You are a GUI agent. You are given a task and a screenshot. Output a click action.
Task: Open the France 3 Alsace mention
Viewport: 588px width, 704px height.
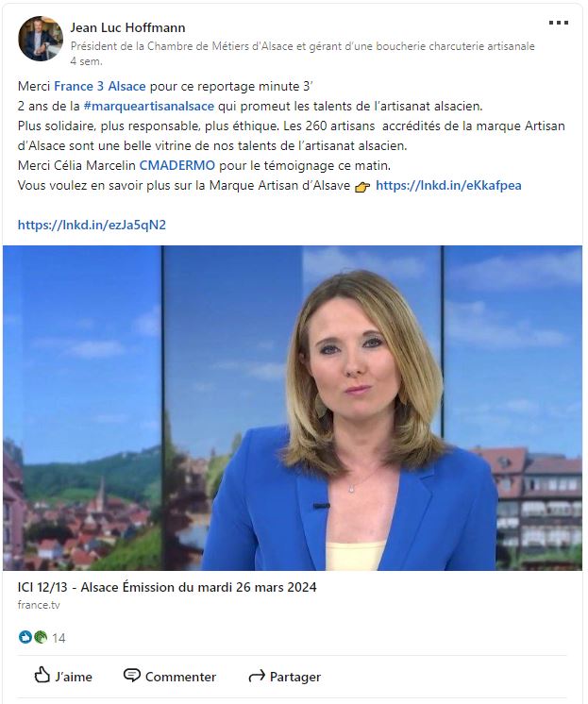click(100, 86)
